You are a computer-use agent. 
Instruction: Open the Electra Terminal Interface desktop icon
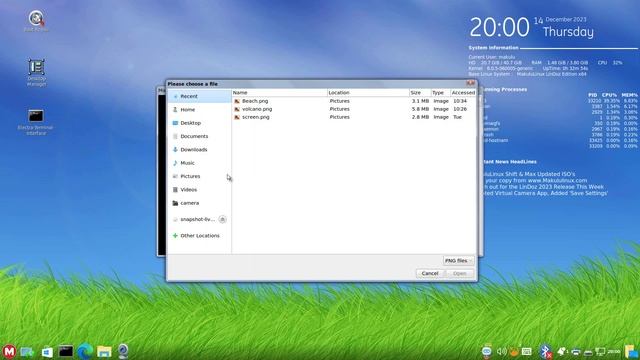tap(36, 122)
